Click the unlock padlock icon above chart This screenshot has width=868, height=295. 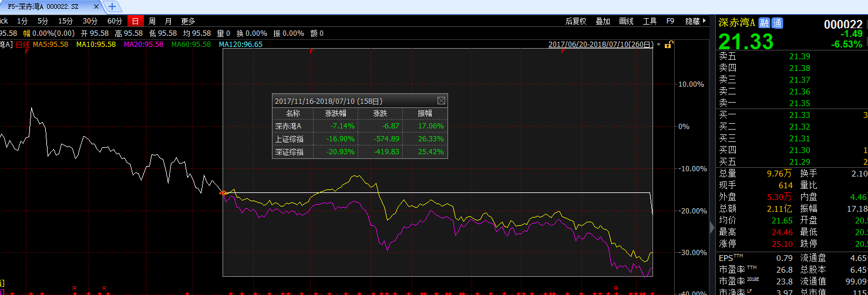(668, 45)
